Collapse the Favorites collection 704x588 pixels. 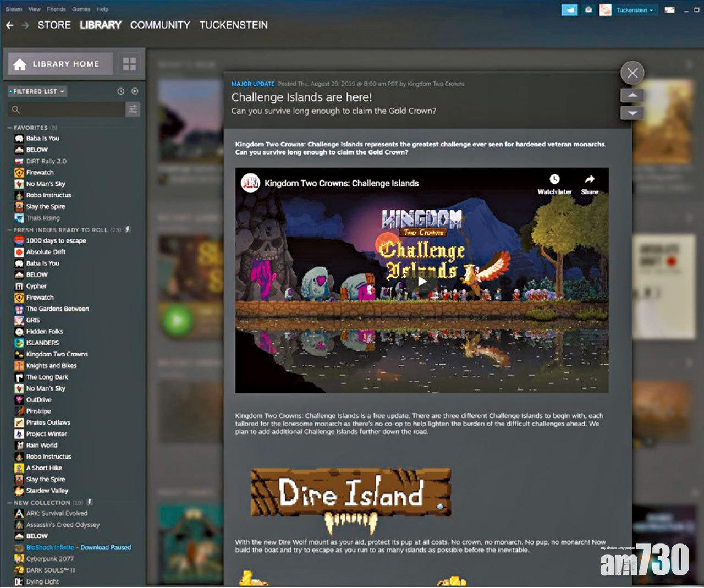9,128
